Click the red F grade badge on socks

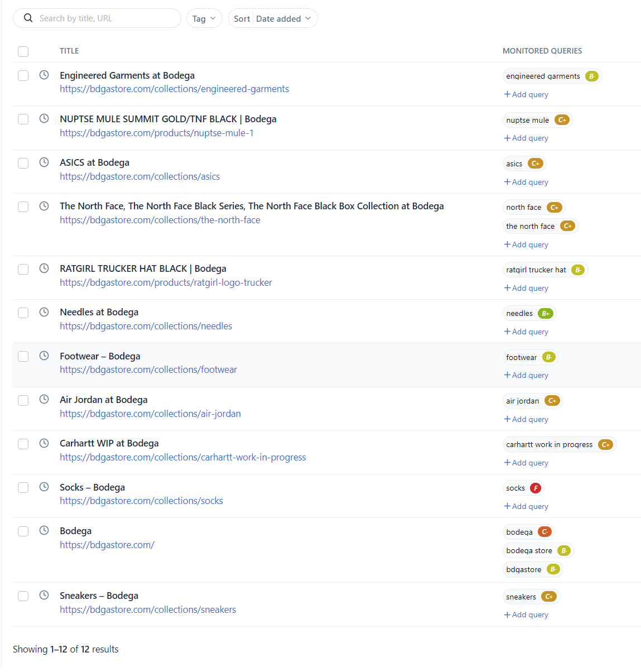[536, 488]
